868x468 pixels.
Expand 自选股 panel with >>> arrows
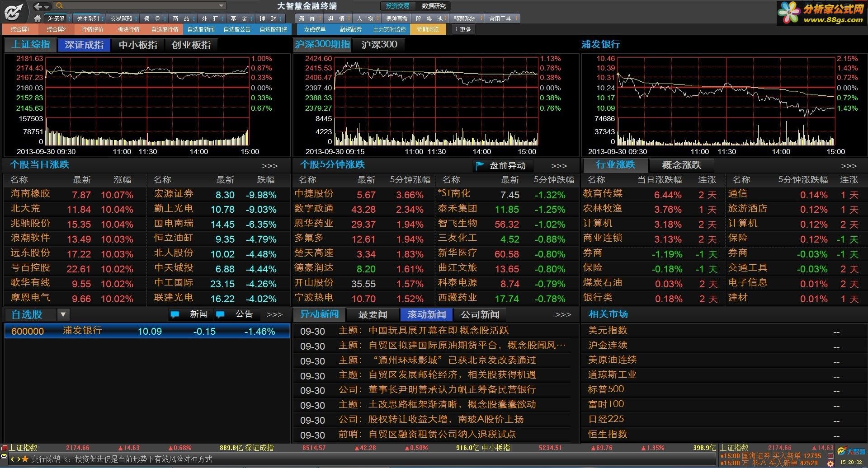point(275,315)
